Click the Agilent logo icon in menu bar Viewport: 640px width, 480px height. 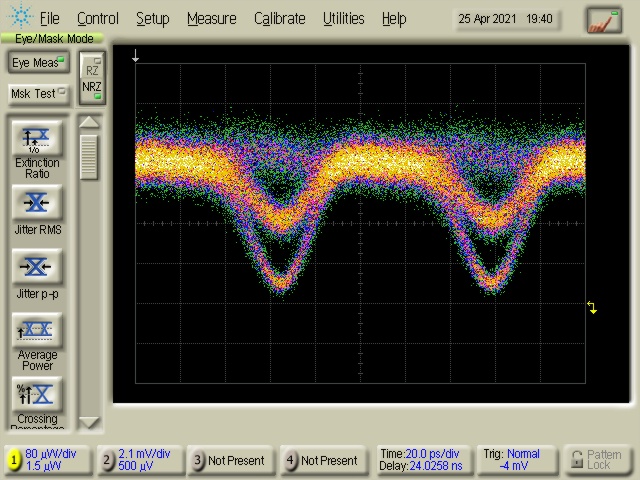click(x=19, y=18)
